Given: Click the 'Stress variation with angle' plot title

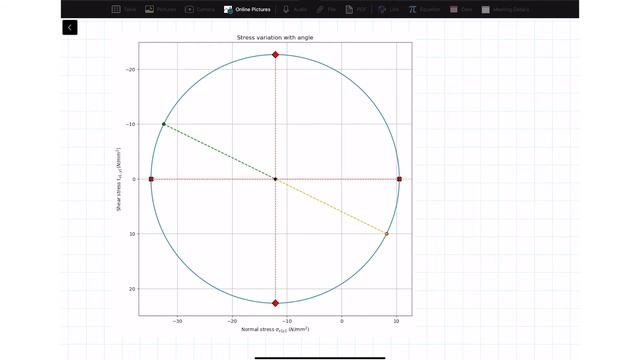Looking at the screenshot, I should [x=275, y=38].
